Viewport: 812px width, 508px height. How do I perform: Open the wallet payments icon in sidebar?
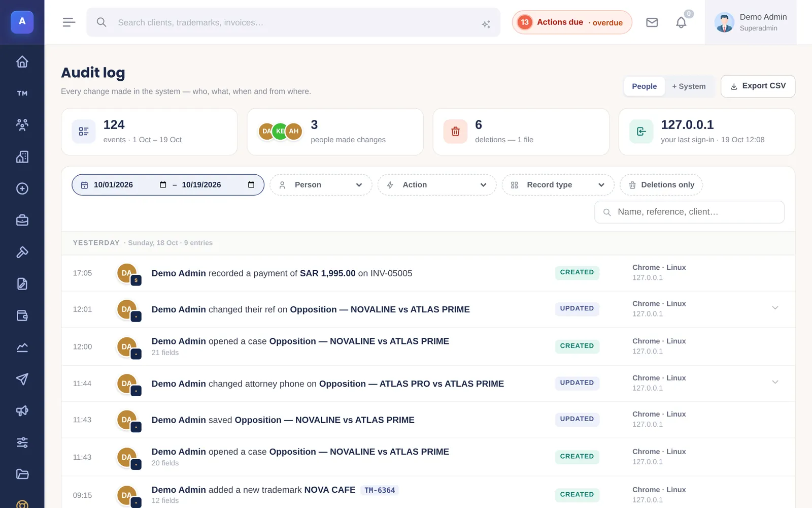(x=22, y=315)
